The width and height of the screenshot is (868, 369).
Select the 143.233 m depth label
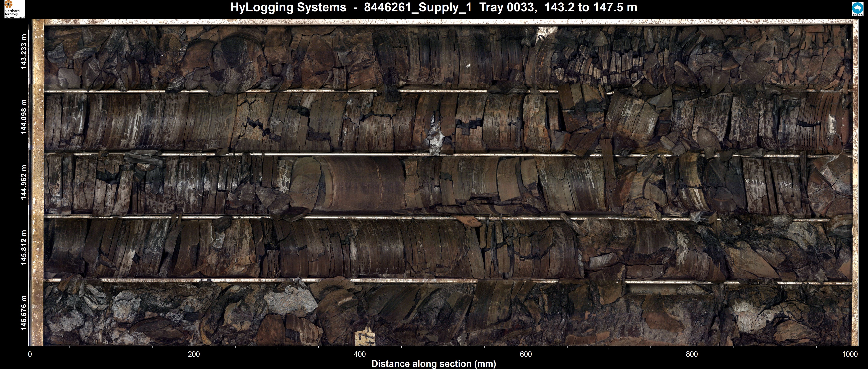click(x=24, y=52)
